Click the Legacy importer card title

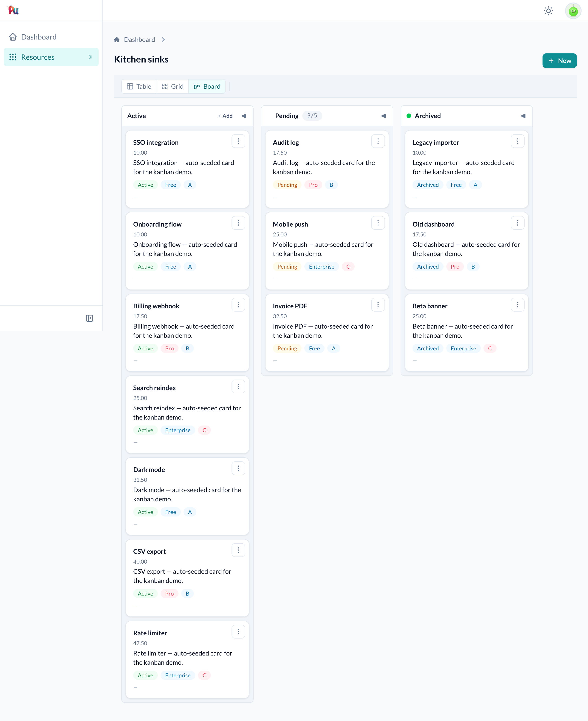click(x=435, y=143)
